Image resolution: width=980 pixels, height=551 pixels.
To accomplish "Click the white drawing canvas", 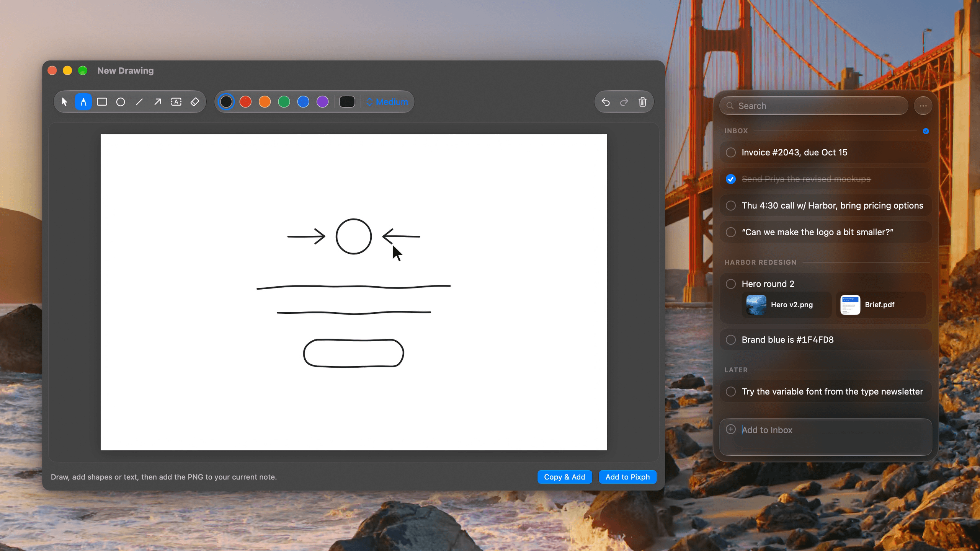I will [x=353, y=292].
